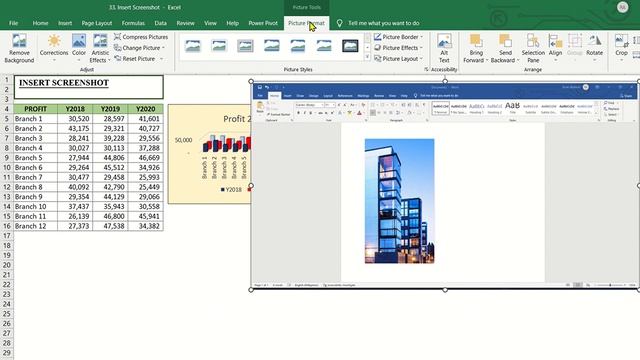This screenshot has height=360, width=640.
Task: Apply the fourth picture style thumbnail
Action: 271,46
